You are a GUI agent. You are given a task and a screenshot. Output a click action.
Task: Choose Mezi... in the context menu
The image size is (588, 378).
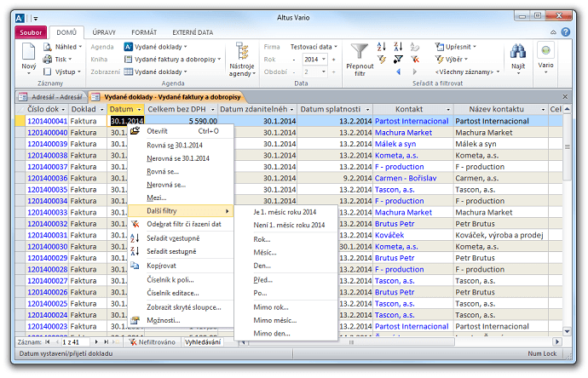pyautogui.click(x=181, y=198)
